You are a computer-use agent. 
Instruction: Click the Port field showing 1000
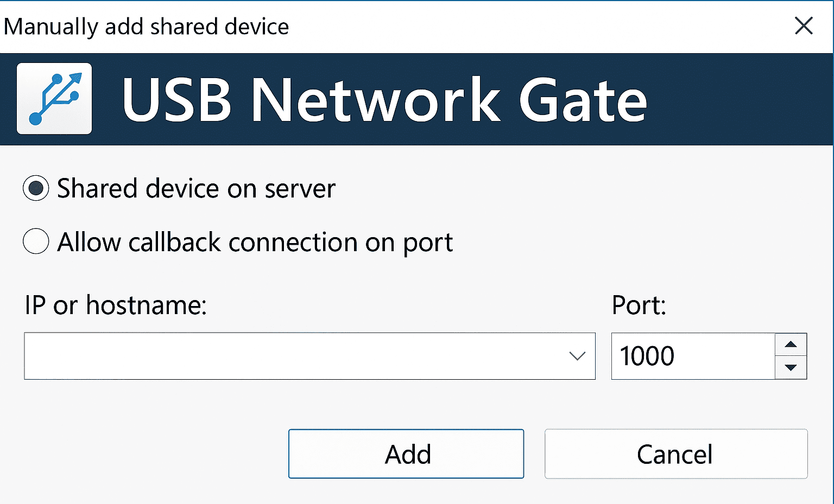point(692,356)
